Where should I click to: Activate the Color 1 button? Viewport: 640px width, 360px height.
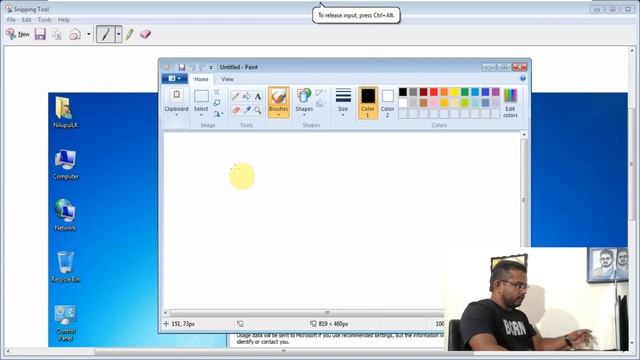click(x=368, y=103)
